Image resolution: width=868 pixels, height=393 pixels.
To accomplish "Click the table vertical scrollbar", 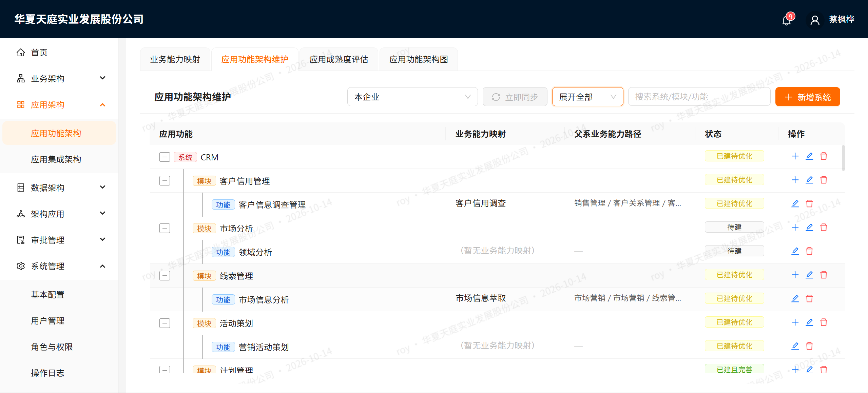I will 843,158.
